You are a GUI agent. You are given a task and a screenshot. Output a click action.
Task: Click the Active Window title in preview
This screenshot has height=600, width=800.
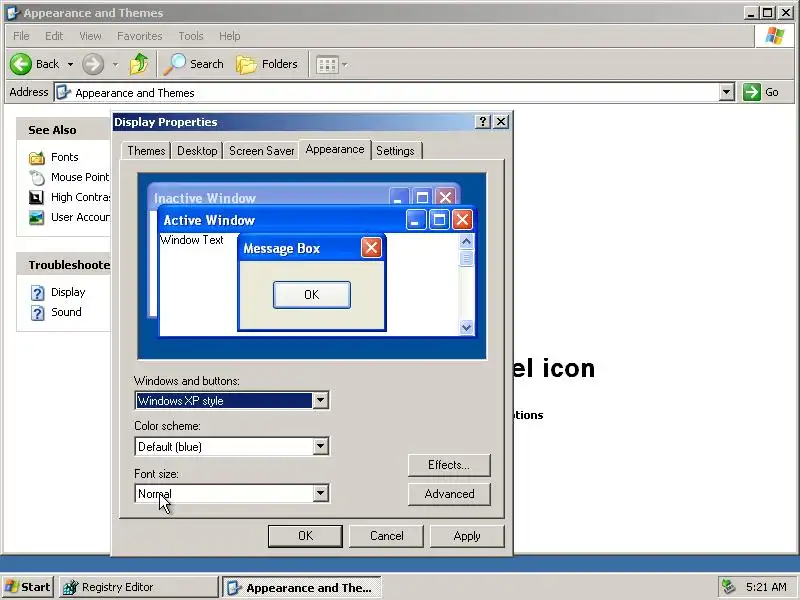(209, 220)
